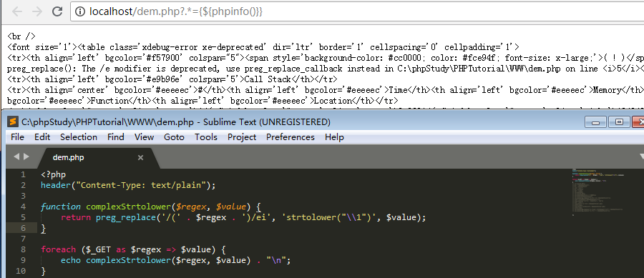The width and height of the screenshot is (644, 278).
Task: Open the Project menu
Action: pos(242,137)
